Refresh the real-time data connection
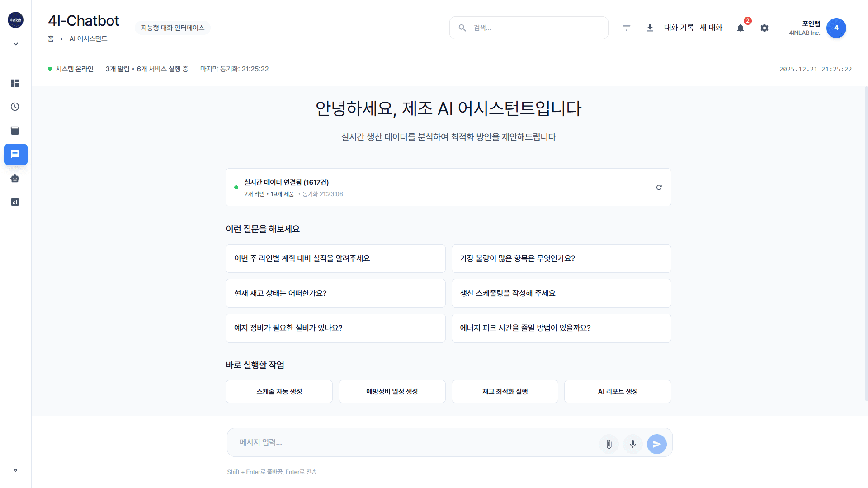The image size is (868, 488). pyautogui.click(x=659, y=188)
